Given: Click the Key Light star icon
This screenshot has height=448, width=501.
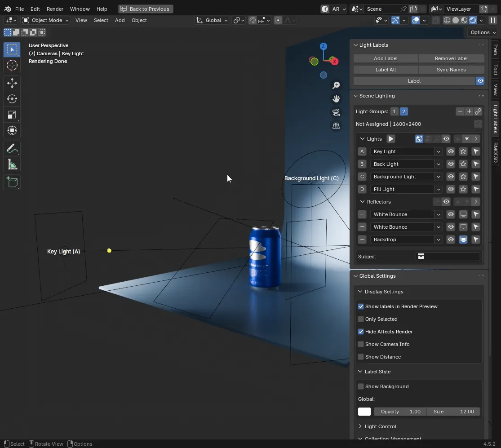Looking at the screenshot, I should click(x=463, y=151).
